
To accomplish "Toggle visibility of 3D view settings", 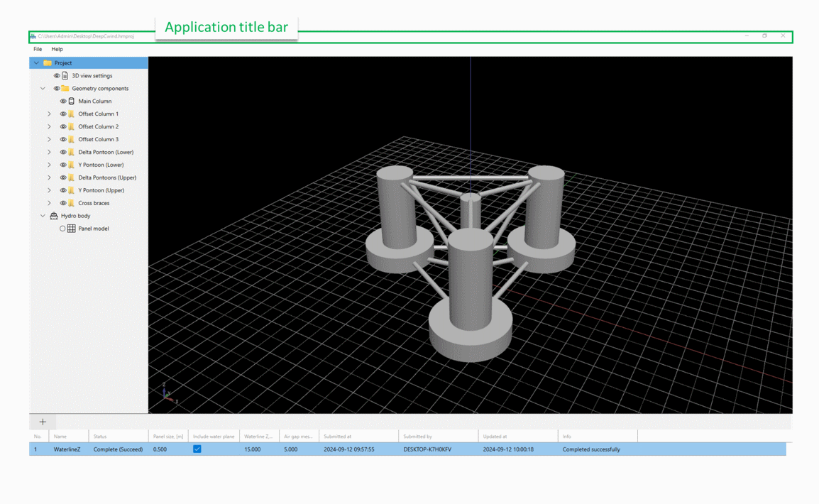I will (57, 76).
